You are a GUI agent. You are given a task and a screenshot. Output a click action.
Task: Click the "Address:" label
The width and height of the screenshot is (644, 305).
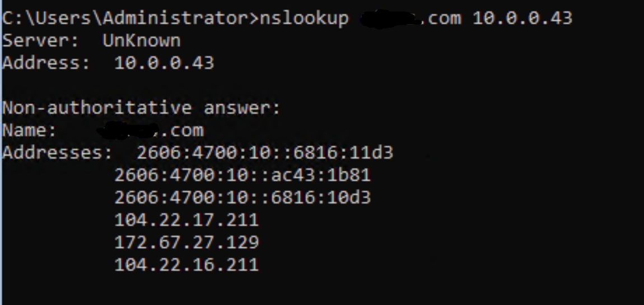(x=46, y=63)
